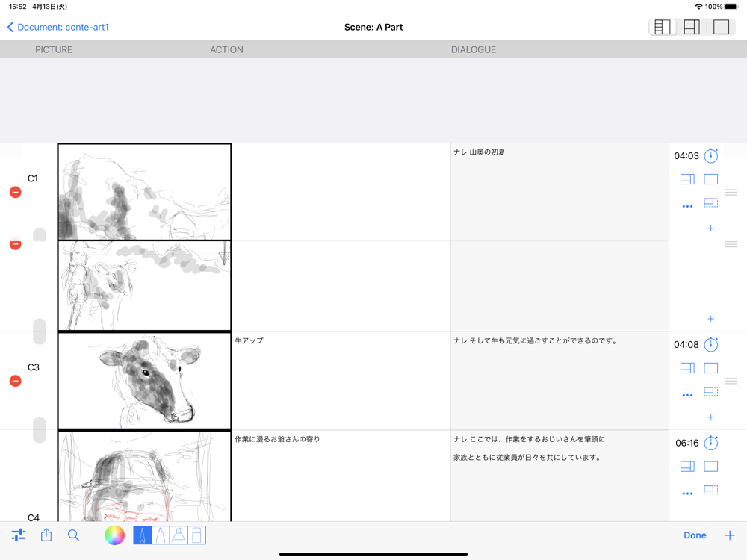This screenshot has height=560, width=747.
Task: Select the three-column layout view icon
Action: click(662, 27)
